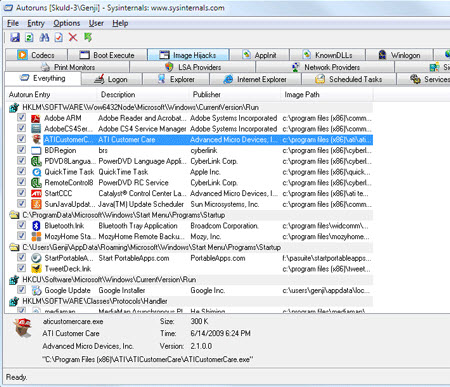Click the Bluetooth.lnk entry icon
The width and height of the screenshot is (450, 387).
click(36, 226)
